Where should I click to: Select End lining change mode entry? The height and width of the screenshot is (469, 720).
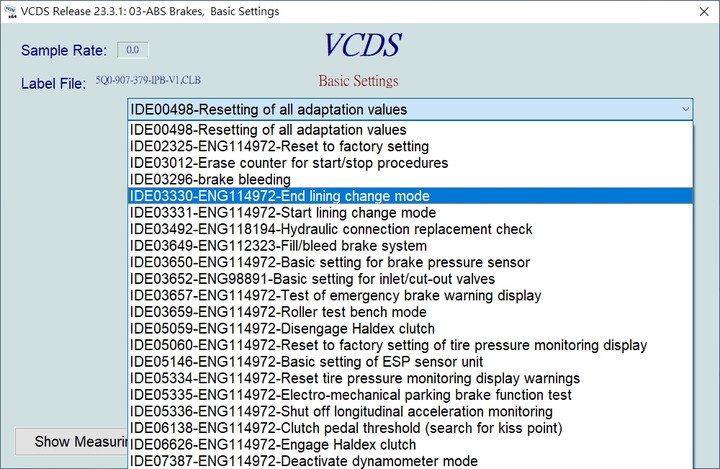pos(410,196)
